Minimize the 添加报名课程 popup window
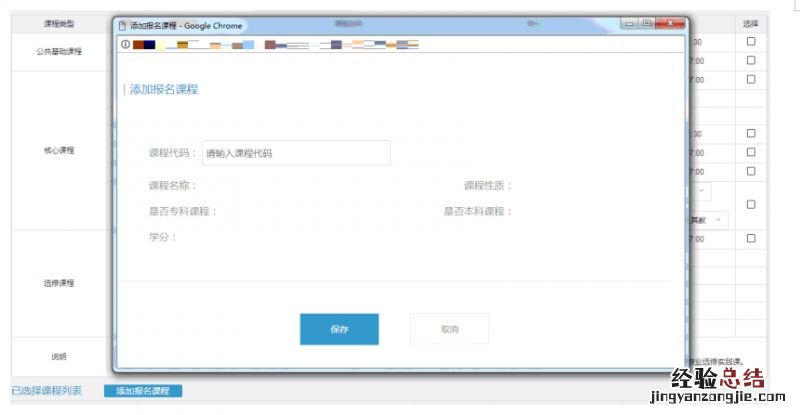Screen dimensions: 800x415 point(630,23)
